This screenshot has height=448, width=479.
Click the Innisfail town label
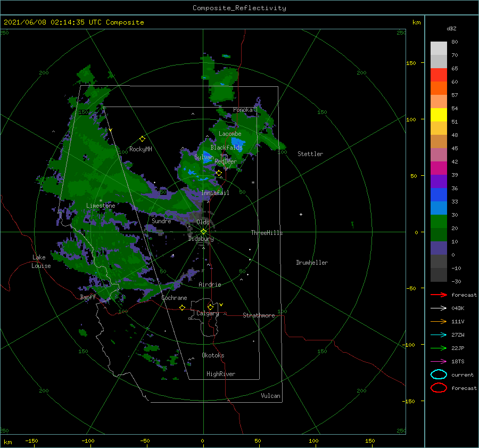(215, 193)
